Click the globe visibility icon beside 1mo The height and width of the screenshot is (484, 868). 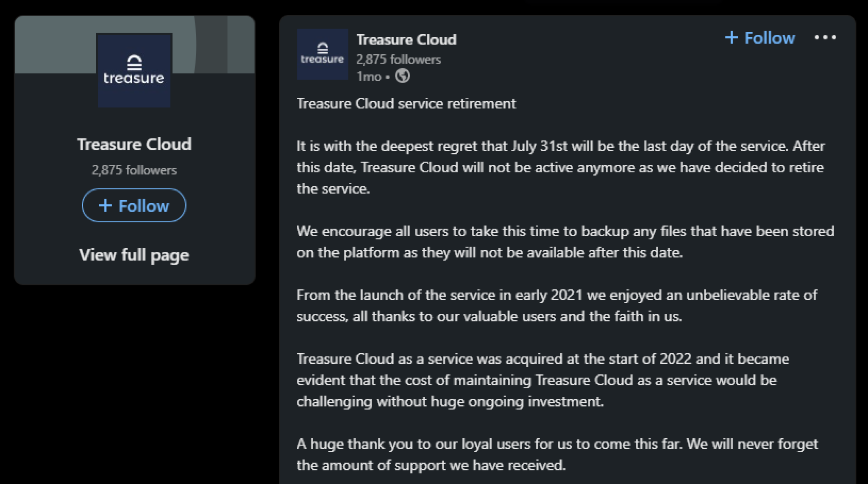402,76
